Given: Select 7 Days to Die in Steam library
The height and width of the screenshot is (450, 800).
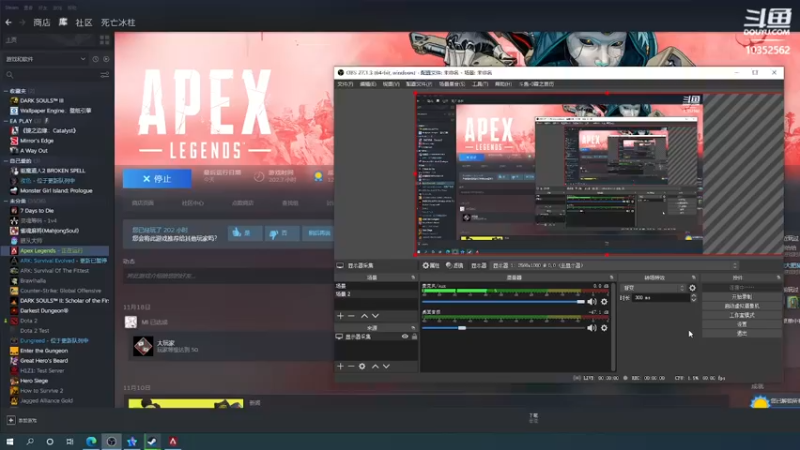Looking at the screenshot, I should [37, 211].
